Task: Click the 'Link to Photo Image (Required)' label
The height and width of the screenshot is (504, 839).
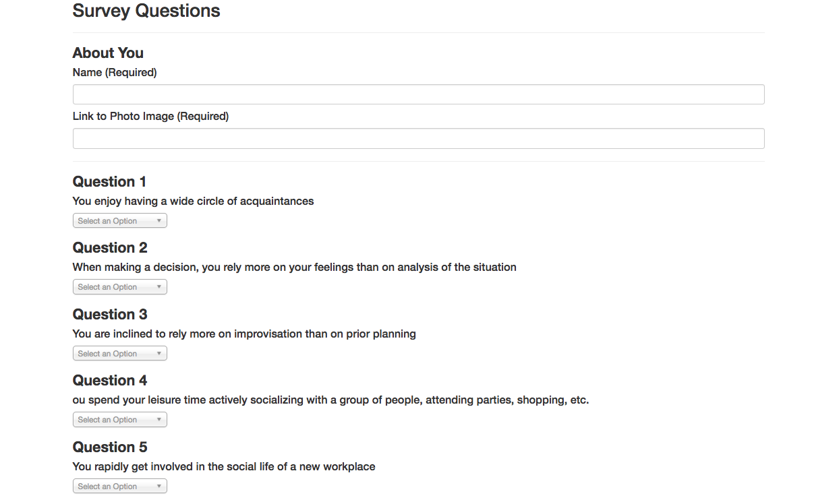Action: (150, 116)
